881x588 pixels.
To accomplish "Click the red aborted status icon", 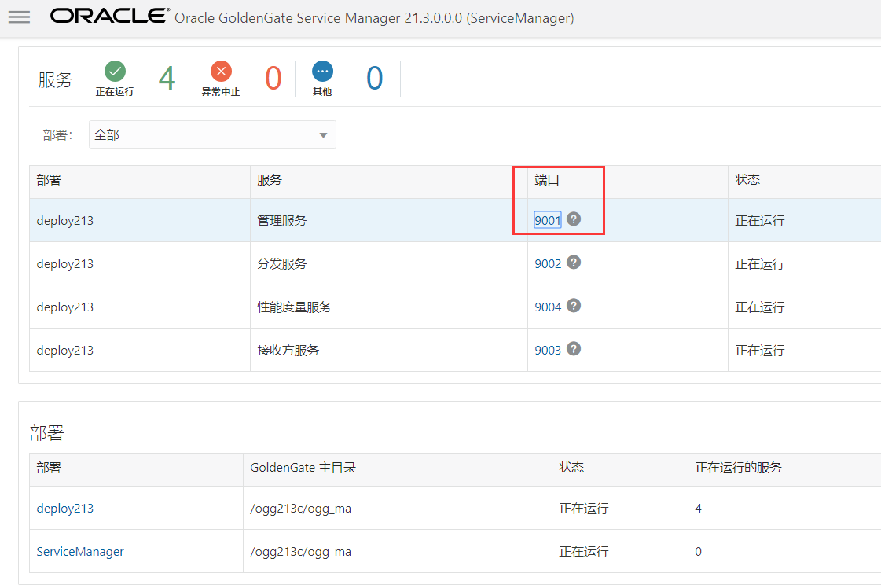I will pos(221,72).
